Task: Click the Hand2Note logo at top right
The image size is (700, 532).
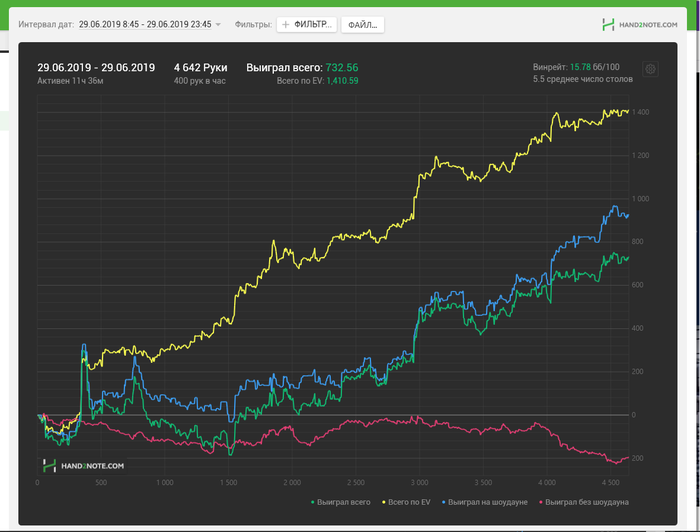Action: (x=639, y=25)
